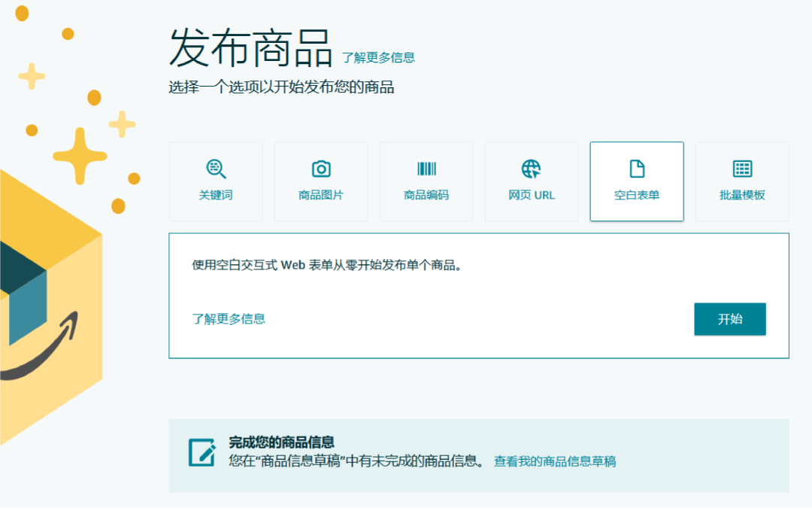Screen dimensions: 812x508
Task: Open 了解更多信息 link next to page title
Action: (x=378, y=57)
